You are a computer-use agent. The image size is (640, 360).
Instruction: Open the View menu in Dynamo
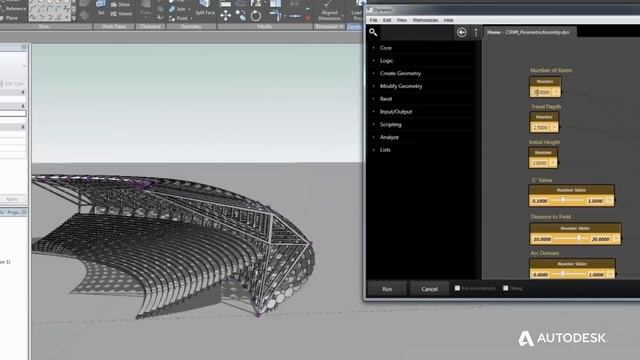click(402, 20)
